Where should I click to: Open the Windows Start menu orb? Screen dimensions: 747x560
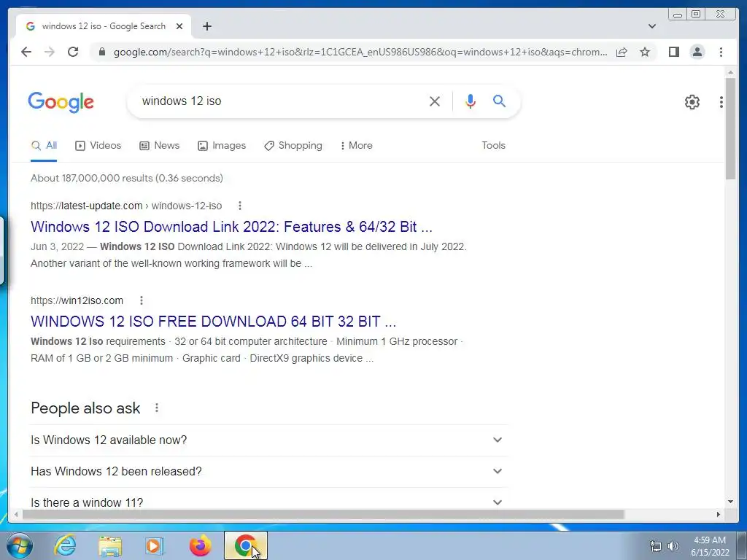coord(19,545)
